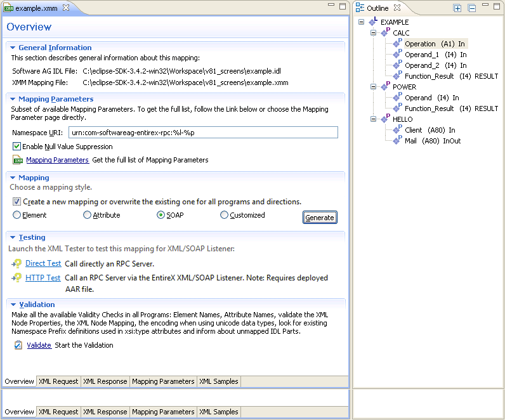The height and width of the screenshot is (420, 505).
Task: Click the Operation parameter icon
Action: pos(397,43)
